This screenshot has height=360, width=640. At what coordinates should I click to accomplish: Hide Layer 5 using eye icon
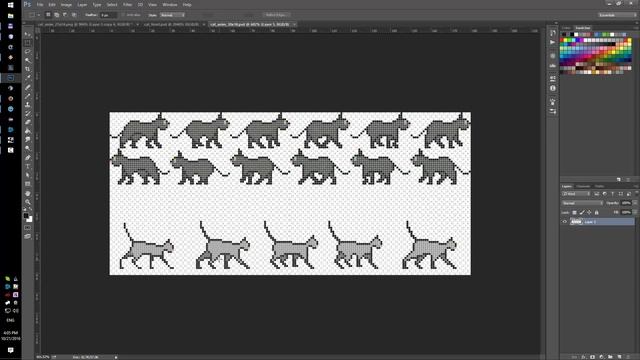point(565,222)
